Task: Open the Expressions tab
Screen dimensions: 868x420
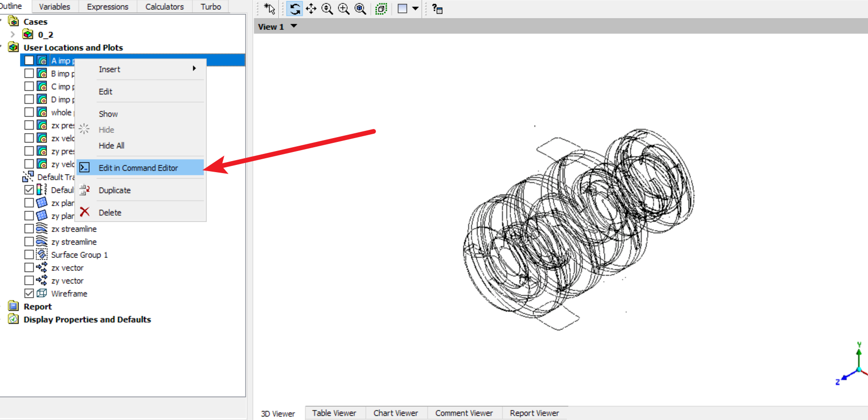Action: [x=107, y=7]
